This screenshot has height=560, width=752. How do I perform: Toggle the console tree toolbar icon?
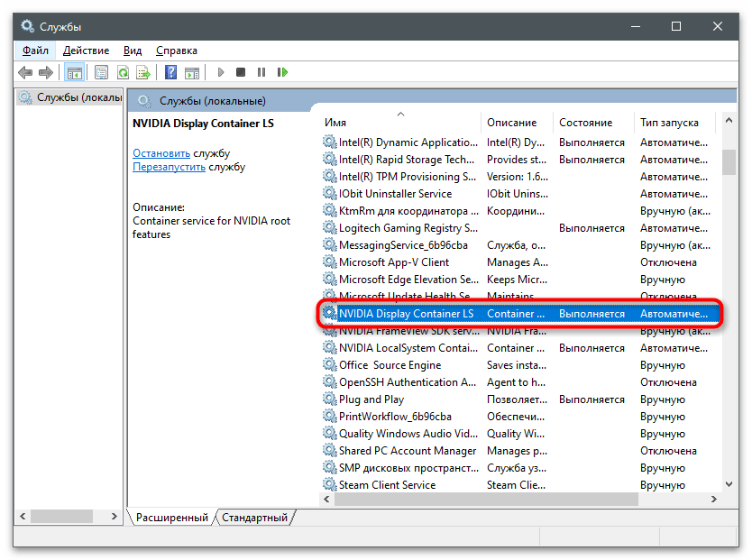[74, 72]
